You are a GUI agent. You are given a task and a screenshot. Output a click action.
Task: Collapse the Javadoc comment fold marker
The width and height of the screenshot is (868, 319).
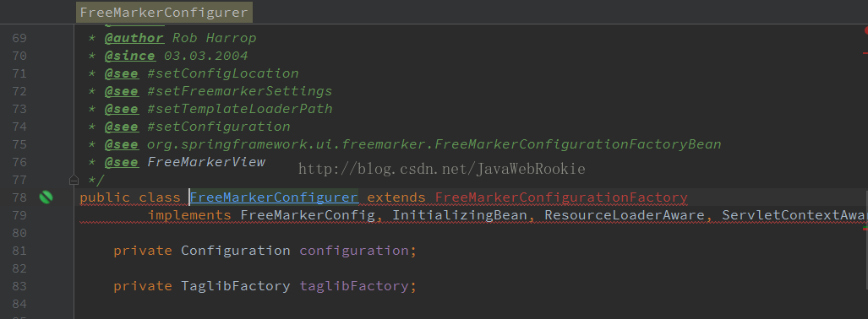(74, 180)
